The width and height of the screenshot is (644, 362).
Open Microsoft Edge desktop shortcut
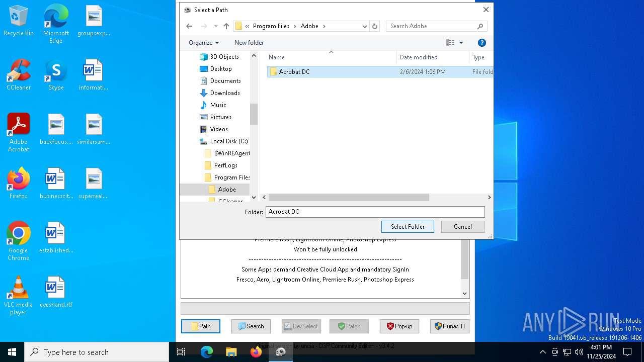pos(56,24)
